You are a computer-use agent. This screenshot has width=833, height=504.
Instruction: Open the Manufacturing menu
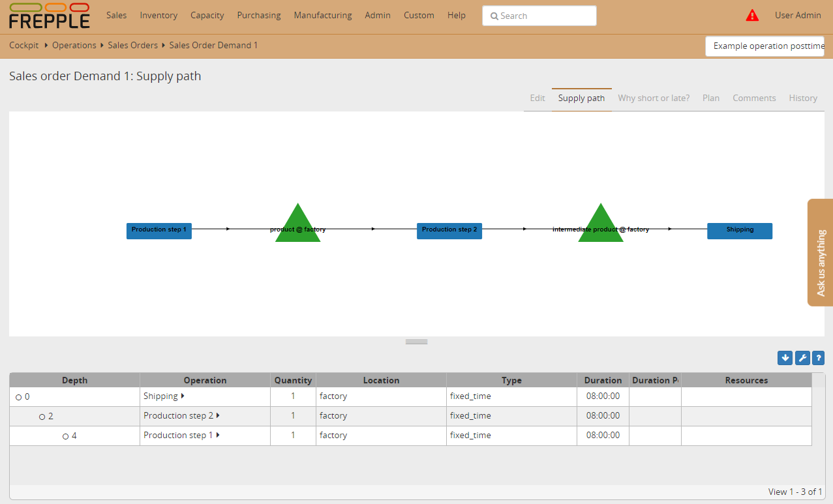pyautogui.click(x=322, y=16)
